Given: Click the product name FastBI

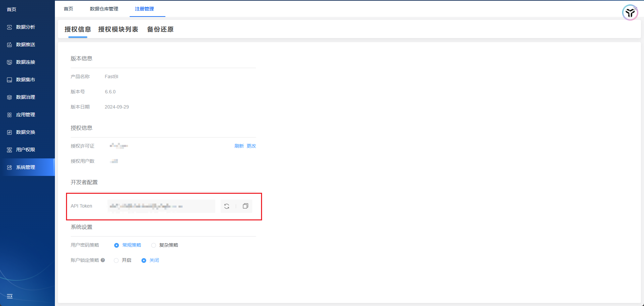Looking at the screenshot, I should 111,76.
